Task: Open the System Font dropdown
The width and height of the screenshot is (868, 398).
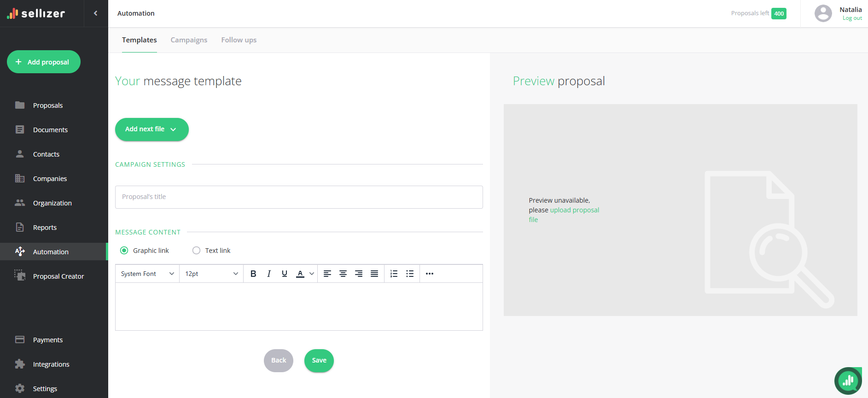Action: [x=147, y=274]
